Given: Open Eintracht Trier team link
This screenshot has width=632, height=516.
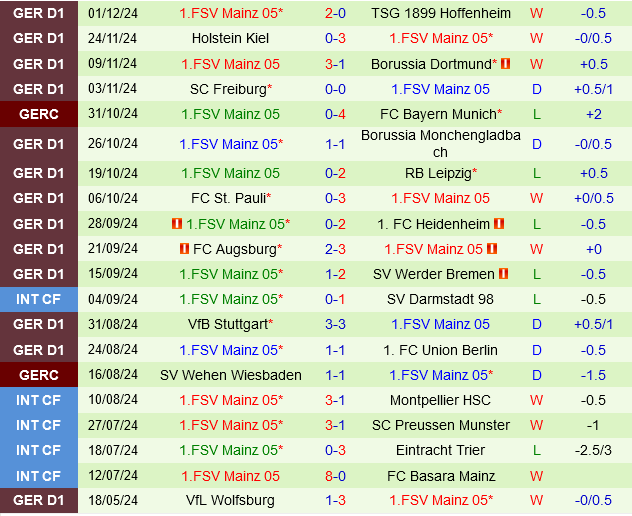Looking at the screenshot, I should (440, 450).
